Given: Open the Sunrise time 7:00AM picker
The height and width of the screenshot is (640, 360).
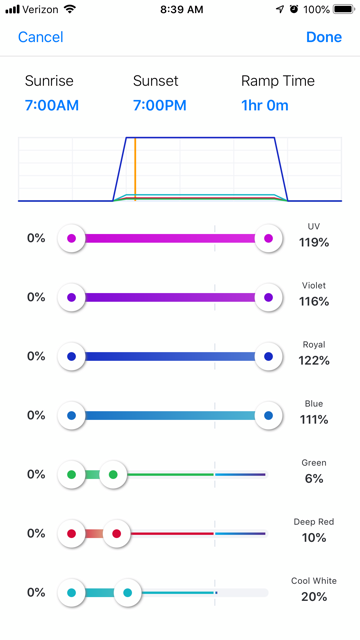Looking at the screenshot, I should click(x=51, y=105).
